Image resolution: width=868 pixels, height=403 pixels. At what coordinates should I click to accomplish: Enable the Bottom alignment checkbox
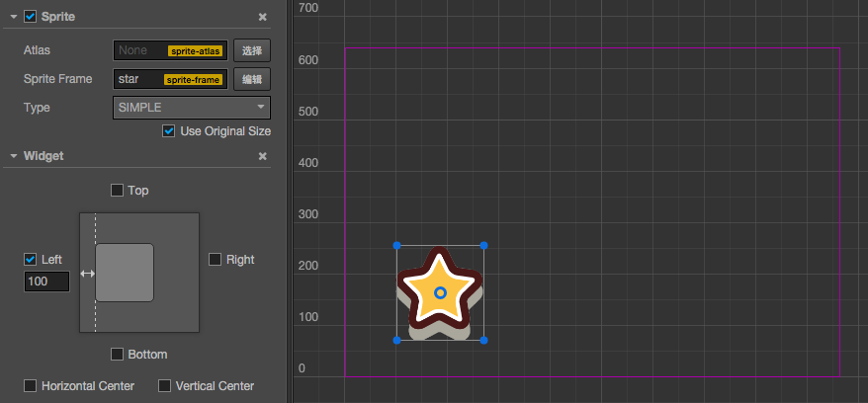coord(117,354)
